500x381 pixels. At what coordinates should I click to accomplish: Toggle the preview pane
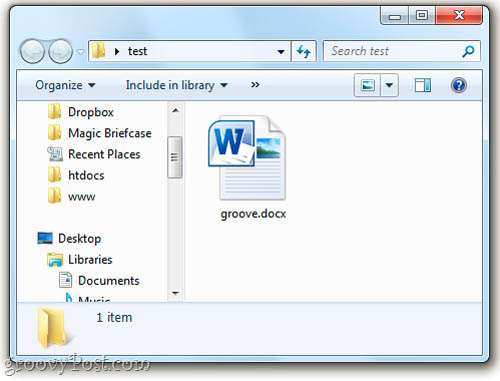click(x=423, y=85)
